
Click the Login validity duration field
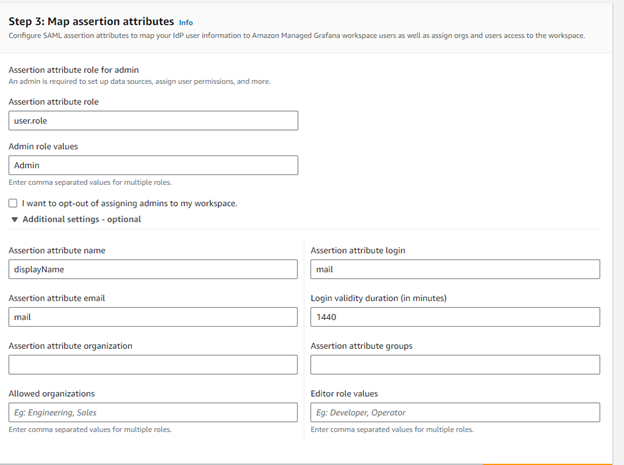coord(455,317)
